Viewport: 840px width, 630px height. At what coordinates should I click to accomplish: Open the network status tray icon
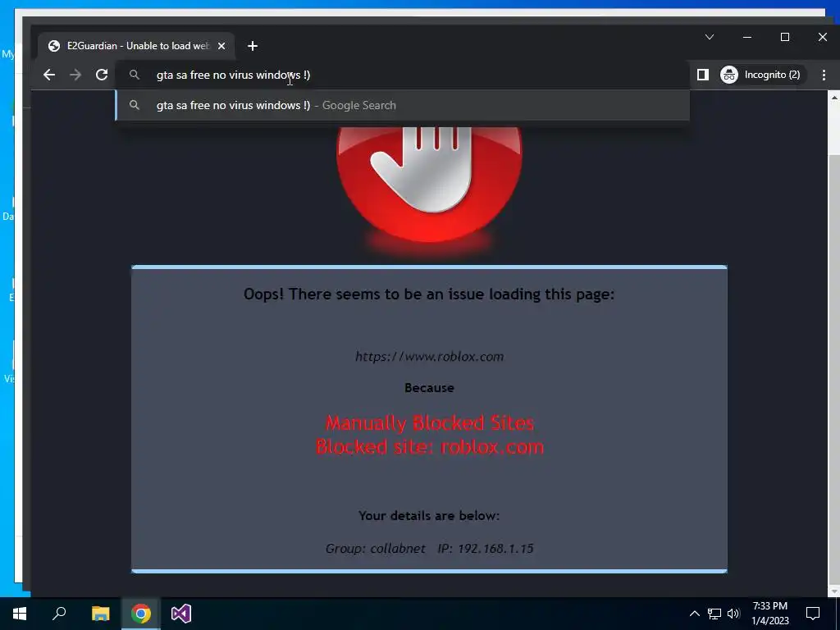[714, 614]
